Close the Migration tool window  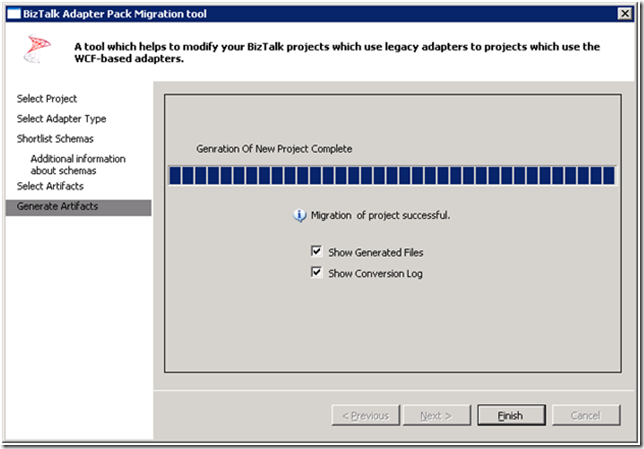(625, 14)
